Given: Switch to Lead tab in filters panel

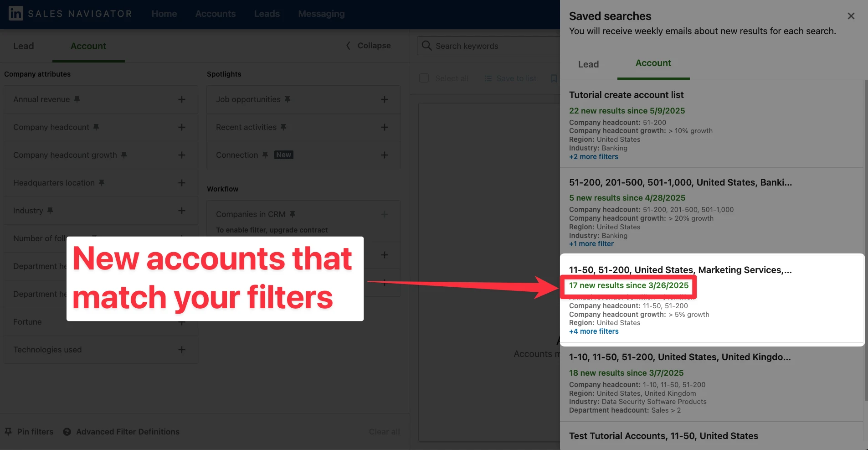Looking at the screenshot, I should click(24, 46).
